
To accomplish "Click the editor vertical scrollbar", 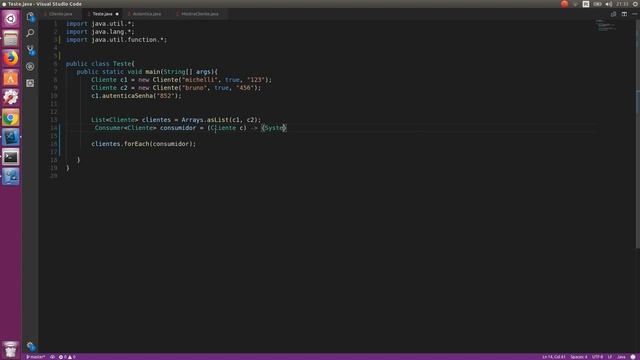I will tap(638, 135).
